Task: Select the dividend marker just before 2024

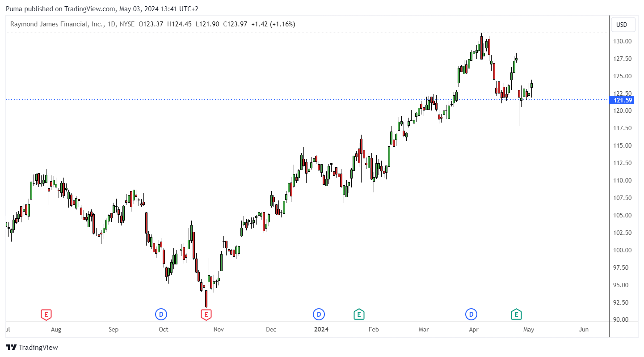Action: tap(319, 314)
